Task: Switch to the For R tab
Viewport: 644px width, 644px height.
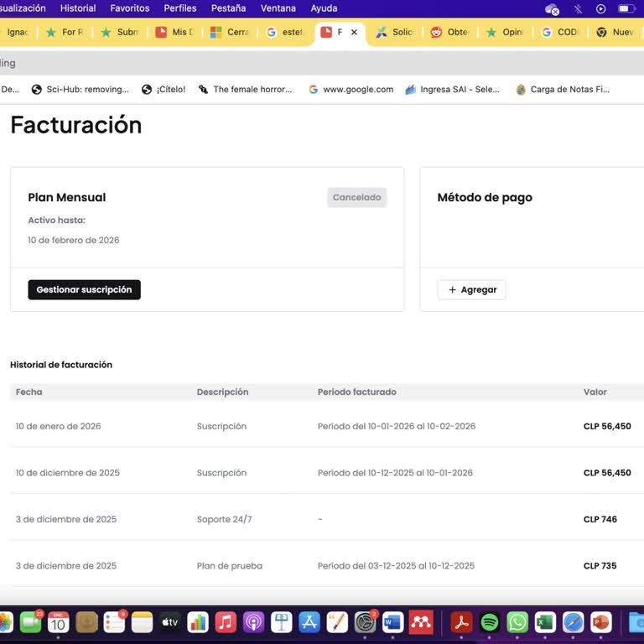Action: [x=65, y=32]
